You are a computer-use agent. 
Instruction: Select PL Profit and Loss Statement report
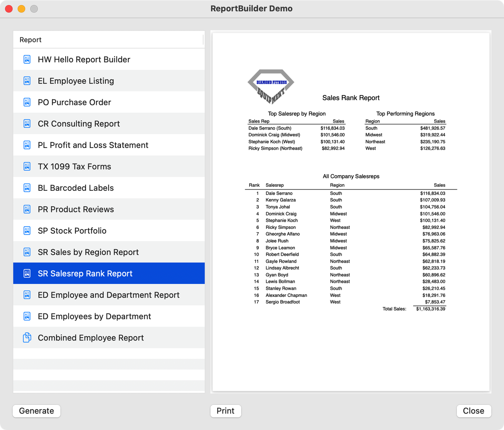tap(93, 145)
